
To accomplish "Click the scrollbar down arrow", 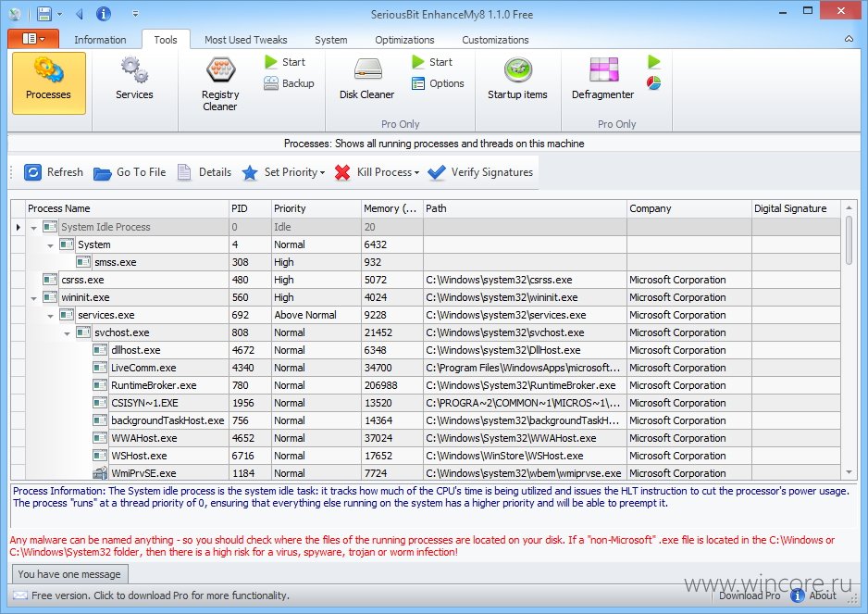I will [849, 472].
